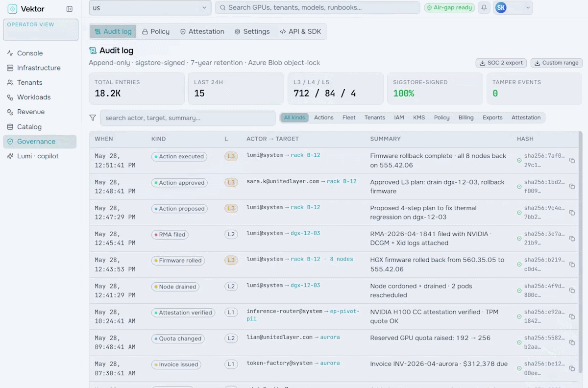Filter log by Fleet
The height and width of the screenshot is (388, 588).
coord(349,118)
